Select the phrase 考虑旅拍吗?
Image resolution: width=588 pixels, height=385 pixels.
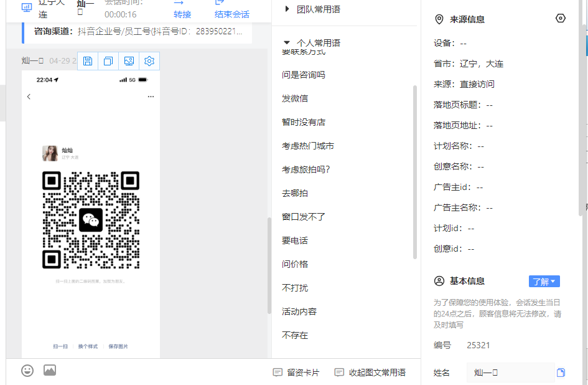point(306,169)
